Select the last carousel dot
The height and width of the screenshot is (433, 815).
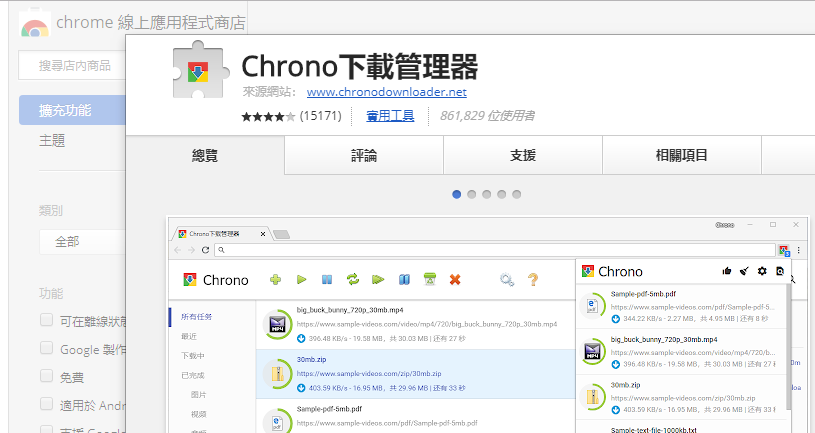tap(517, 194)
